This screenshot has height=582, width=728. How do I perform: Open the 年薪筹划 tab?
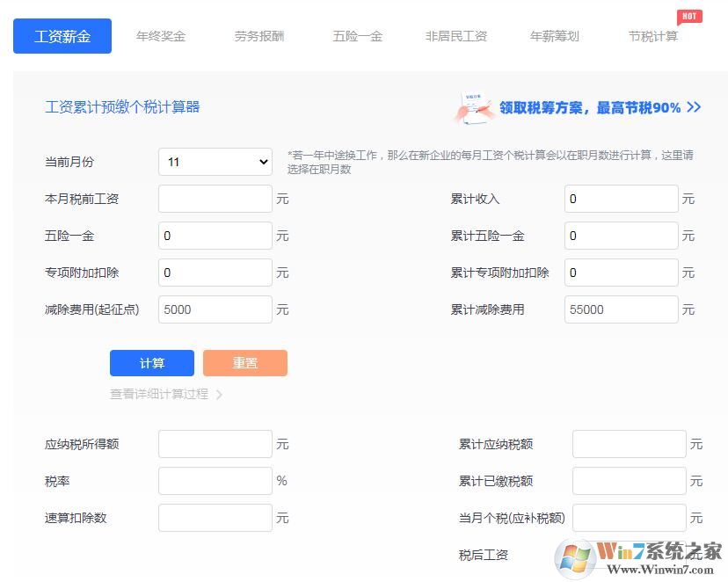click(554, 36)
